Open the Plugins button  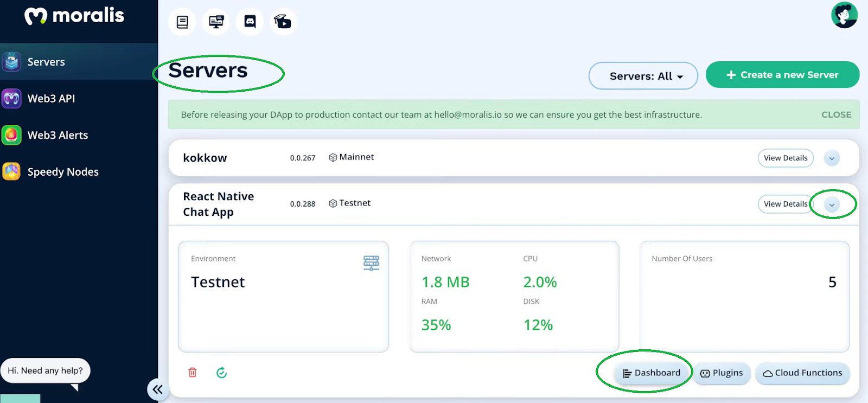coord(722,373)
